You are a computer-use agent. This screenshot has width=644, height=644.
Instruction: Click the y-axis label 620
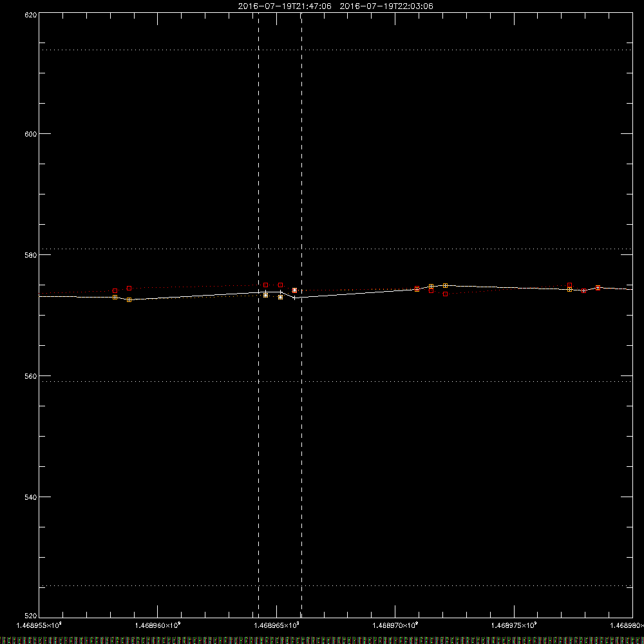pos(31,15)
